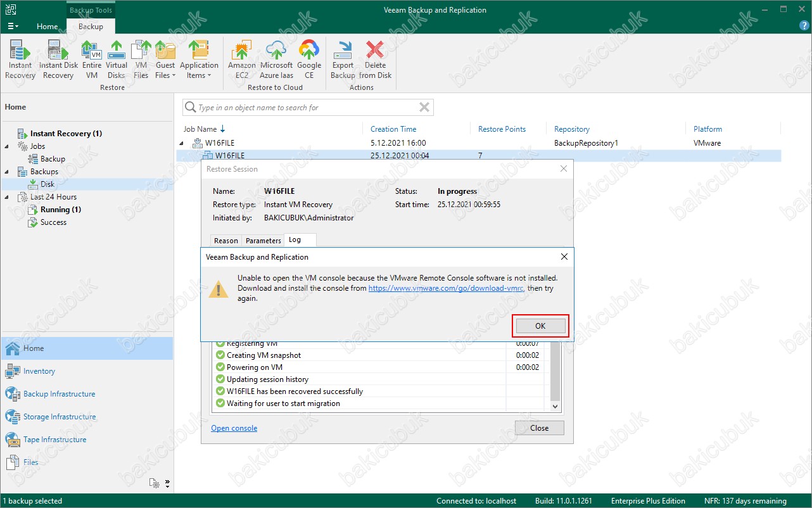The height and width of the screenshot is (508, 812).
Task: Expand the Application Items dropdown
Action: point(199,60)
